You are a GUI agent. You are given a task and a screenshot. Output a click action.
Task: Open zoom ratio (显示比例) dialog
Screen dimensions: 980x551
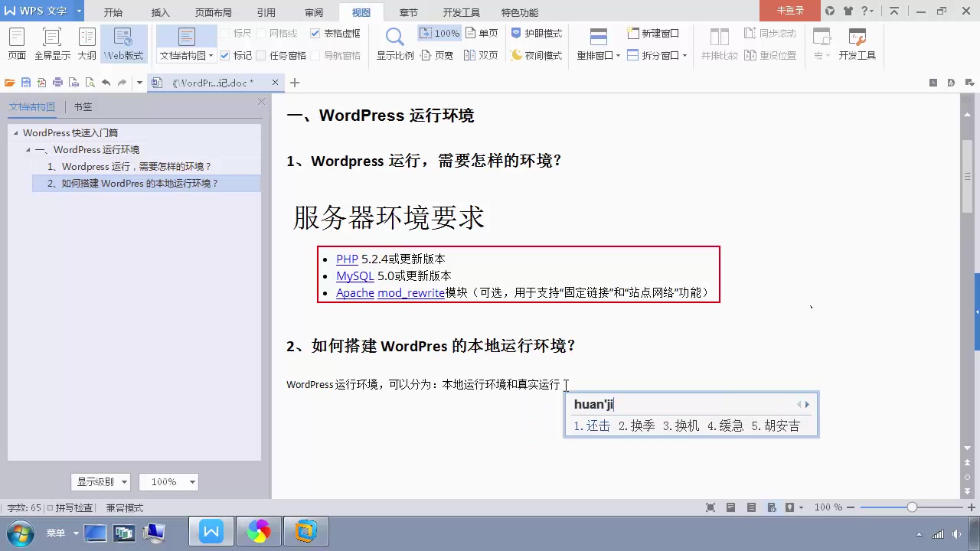click(395, 44)
